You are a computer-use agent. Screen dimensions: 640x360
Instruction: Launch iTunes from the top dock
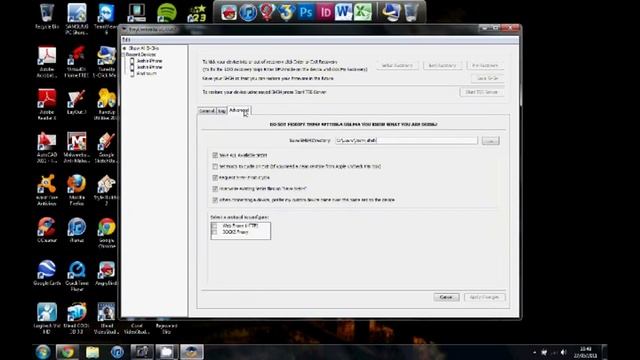tap(248, 13)
